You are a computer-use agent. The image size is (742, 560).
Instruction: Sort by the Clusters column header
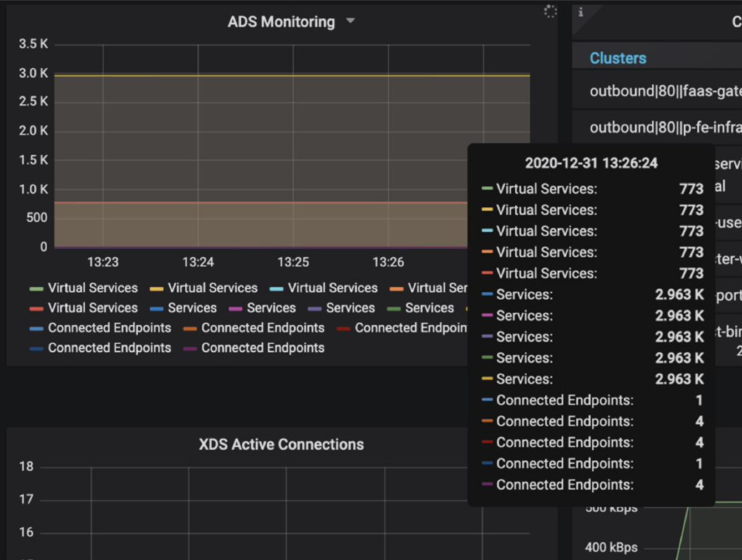tap(618, 58)
